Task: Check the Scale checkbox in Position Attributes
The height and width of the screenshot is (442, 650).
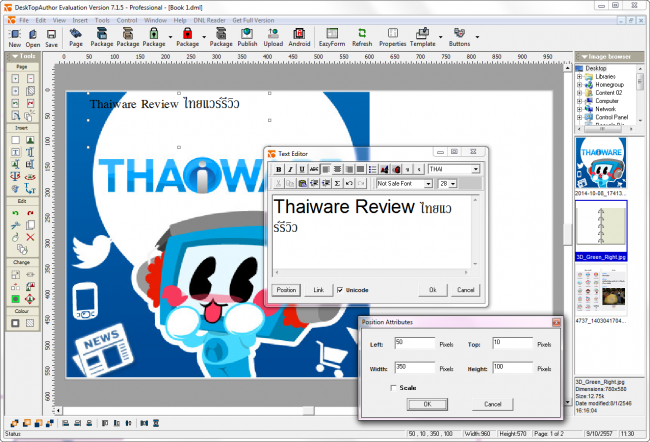Action: click(x=393, y=388)
